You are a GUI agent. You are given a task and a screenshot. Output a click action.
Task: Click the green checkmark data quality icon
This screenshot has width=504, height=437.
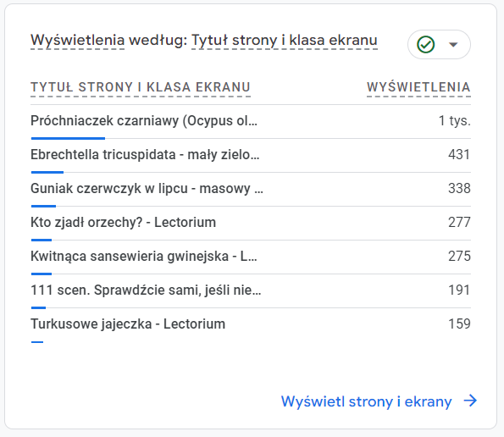pos(425,44)
